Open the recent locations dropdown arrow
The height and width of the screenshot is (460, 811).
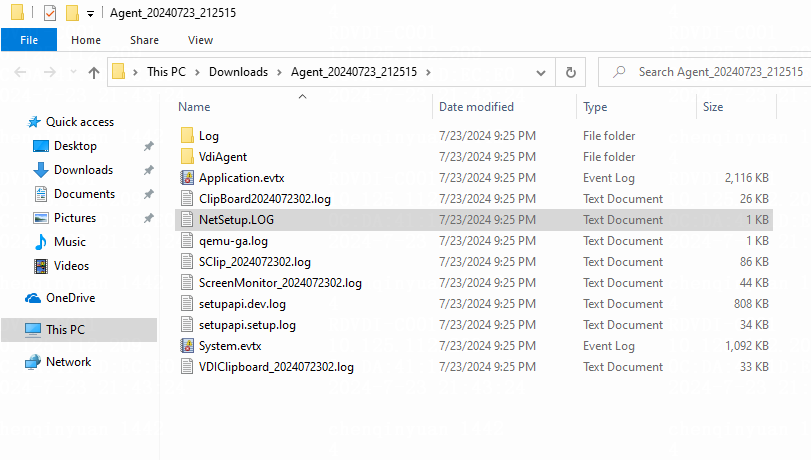tap(73, 72)
